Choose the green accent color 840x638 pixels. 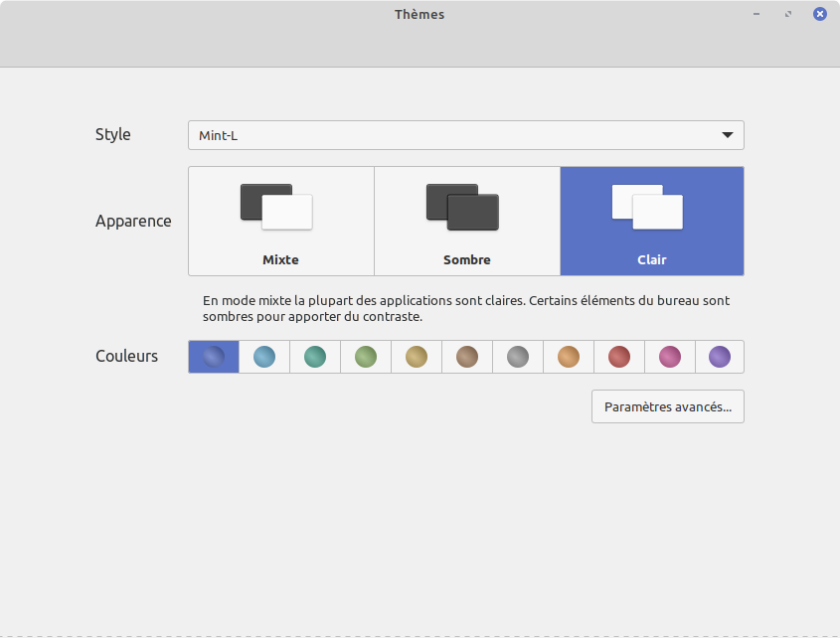pos(366,357)
